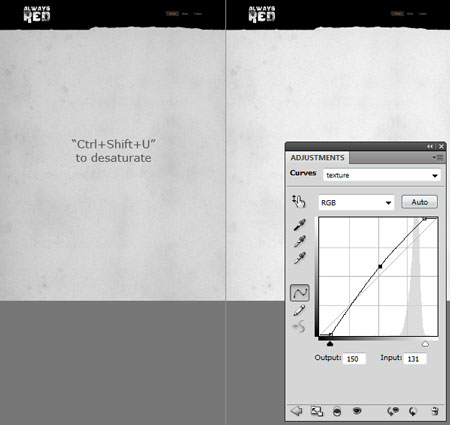Screen dimensions: 450x425
Task: Open the RGB channel dropdown
Action: pos(356,202)
